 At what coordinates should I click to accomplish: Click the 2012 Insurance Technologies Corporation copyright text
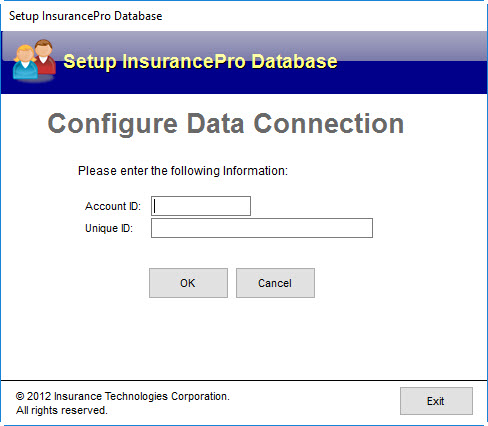point(123,396)
